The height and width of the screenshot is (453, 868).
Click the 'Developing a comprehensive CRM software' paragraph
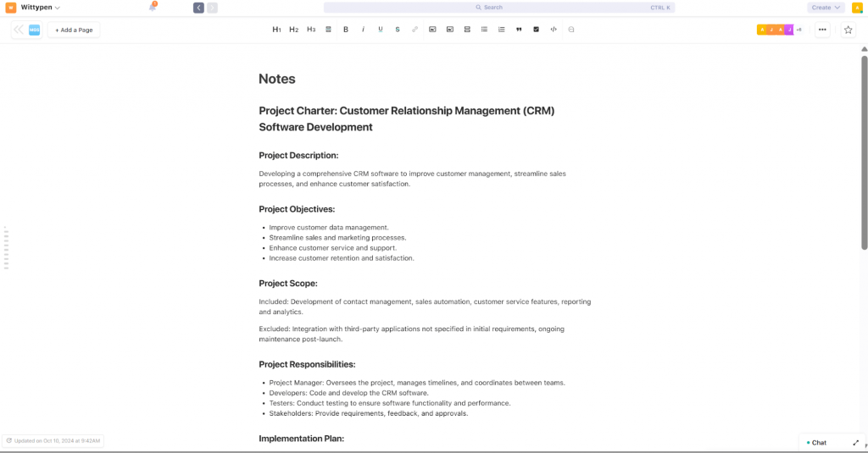pyautogui.click(x=413, y=179)
